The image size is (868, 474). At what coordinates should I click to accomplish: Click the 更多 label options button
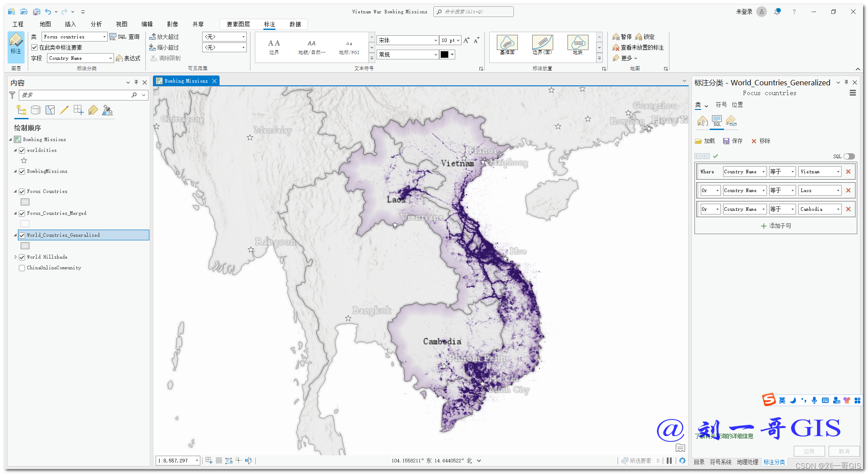point(625,58)
